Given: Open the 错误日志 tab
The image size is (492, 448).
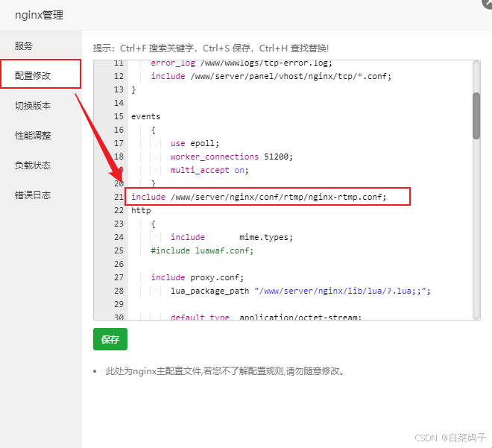Looking at the screenshot, I should point(33,195).
